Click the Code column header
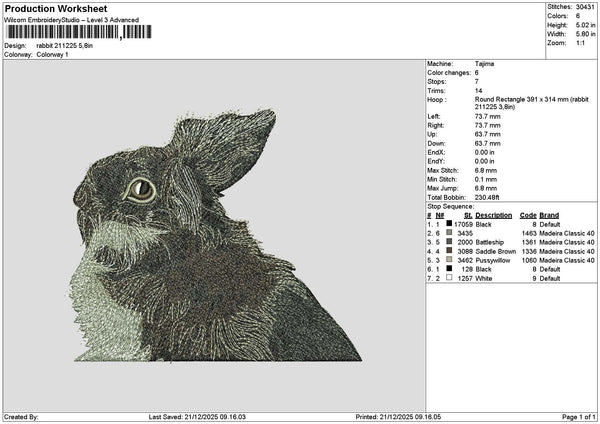Screen dimensions: 600x424 click(x=528, y=215)
